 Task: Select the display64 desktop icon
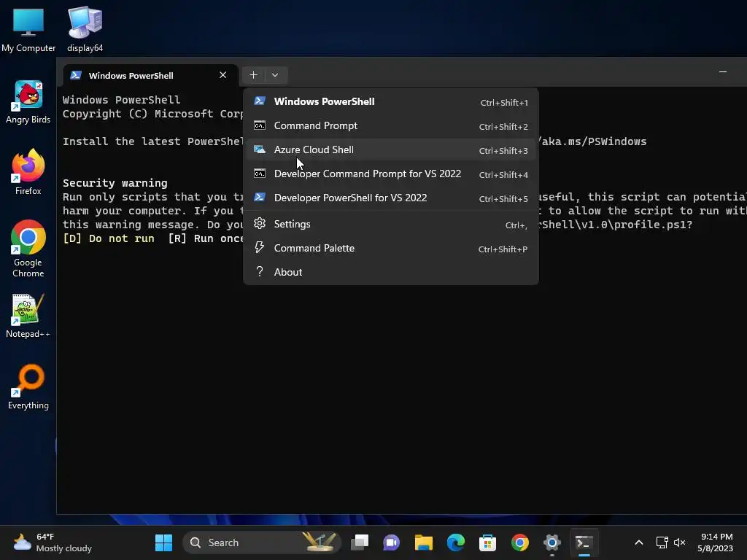point(85,28)
